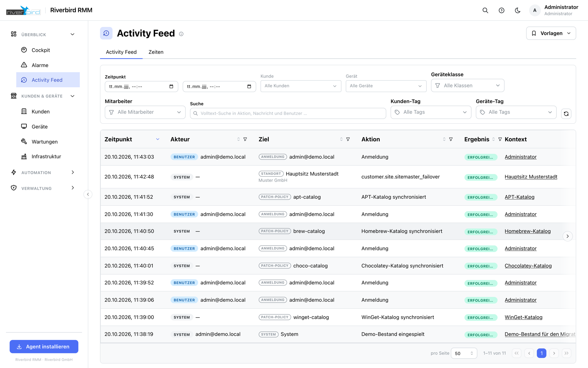The image size is (588, 368).
Task: Open the help question mark icon
Action: [501, 10]
